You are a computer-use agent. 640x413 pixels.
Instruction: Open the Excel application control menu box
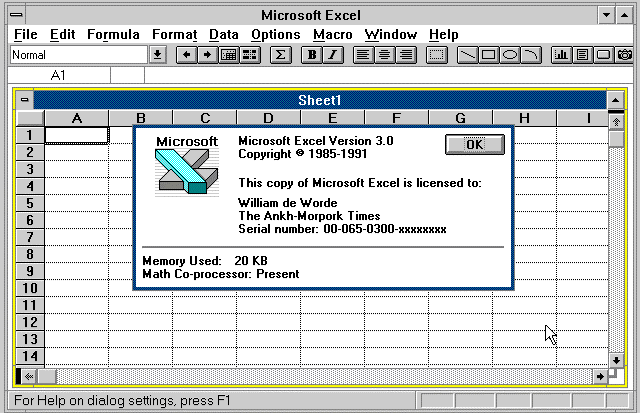tap(16, 15)
